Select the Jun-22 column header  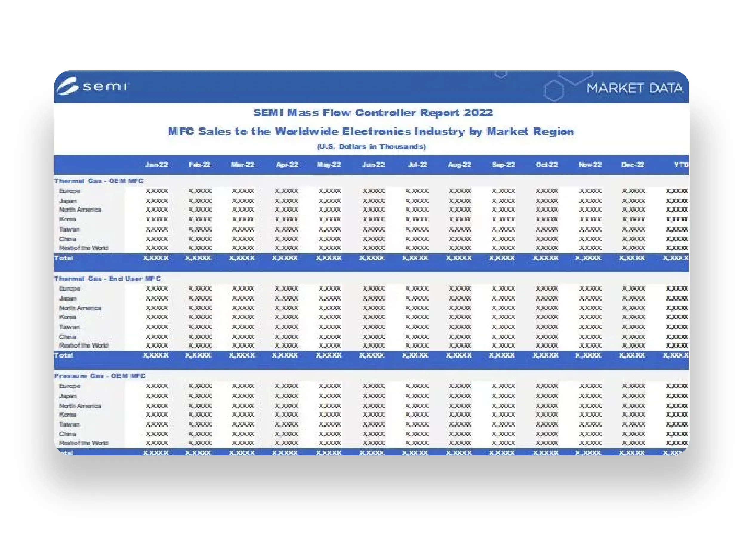point(373,164)
